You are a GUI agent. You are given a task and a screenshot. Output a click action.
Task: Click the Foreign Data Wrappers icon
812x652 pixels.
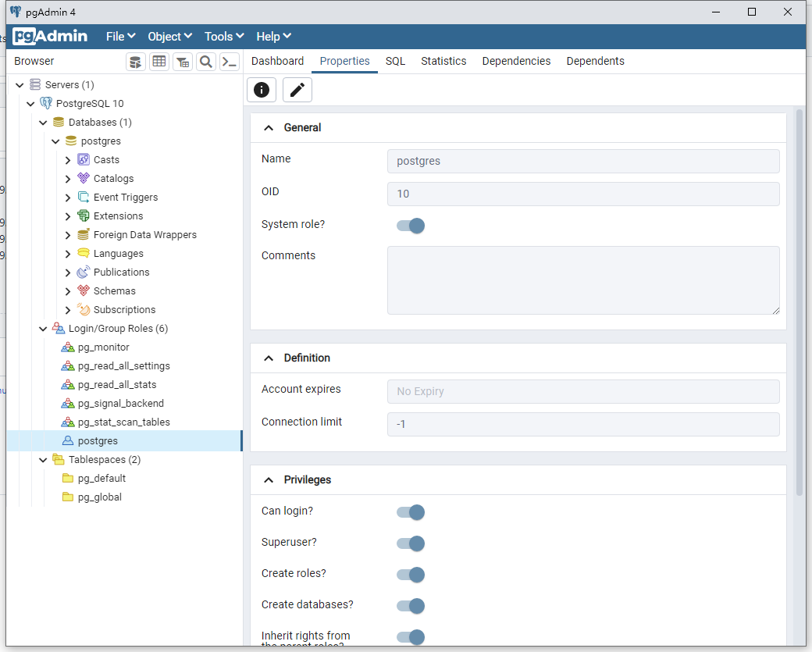[84, 234]
